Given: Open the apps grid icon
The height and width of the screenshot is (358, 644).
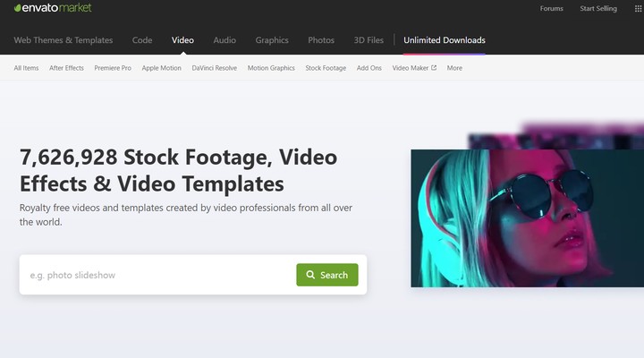Looking at the screenshot, I should [x=639, y=9].
